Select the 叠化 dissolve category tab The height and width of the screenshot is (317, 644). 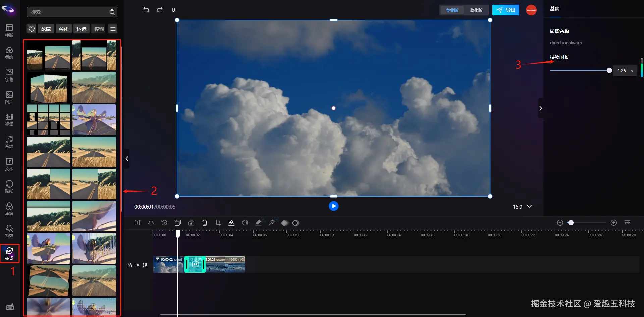click(64, 29)
